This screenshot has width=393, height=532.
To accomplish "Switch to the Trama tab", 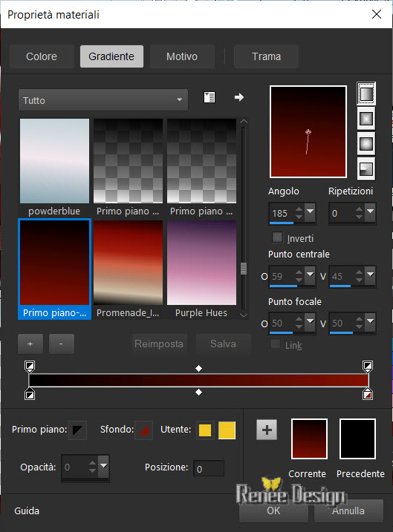I will click(x=266, y=56).
